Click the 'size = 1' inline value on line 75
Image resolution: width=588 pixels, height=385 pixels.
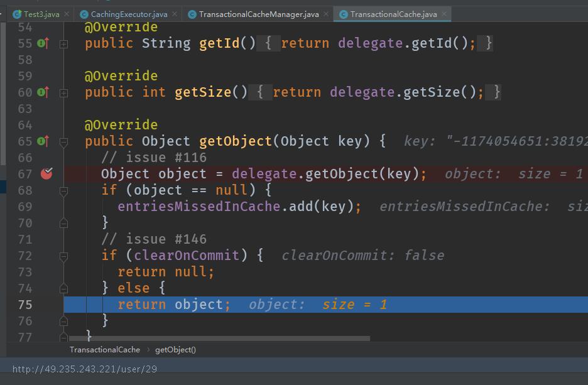354,305
